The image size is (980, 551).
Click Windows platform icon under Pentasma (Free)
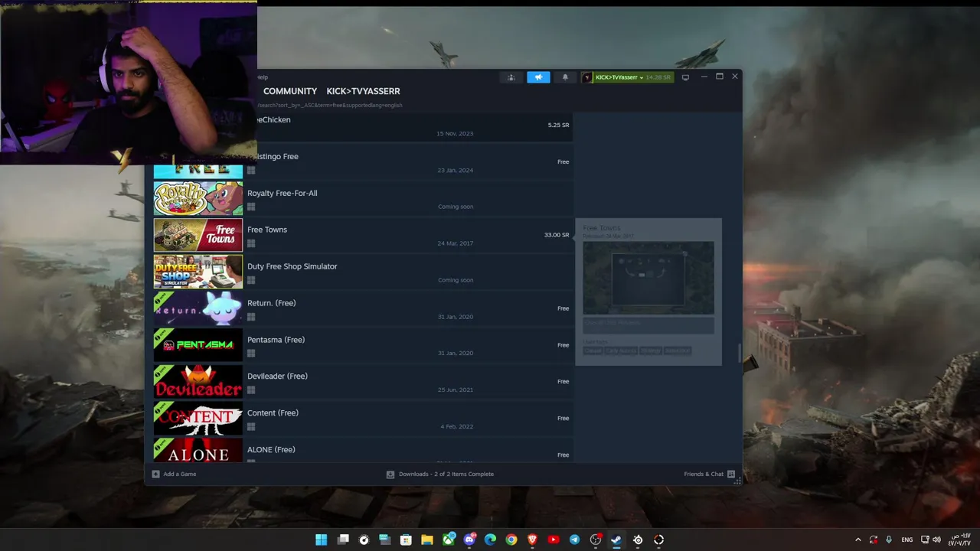tap(251, 354)
